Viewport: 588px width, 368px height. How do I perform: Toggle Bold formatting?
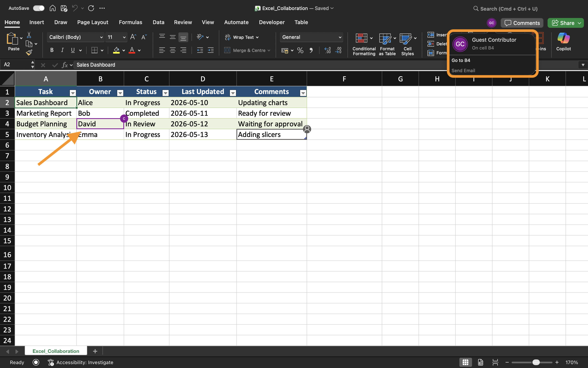(52, 50)
